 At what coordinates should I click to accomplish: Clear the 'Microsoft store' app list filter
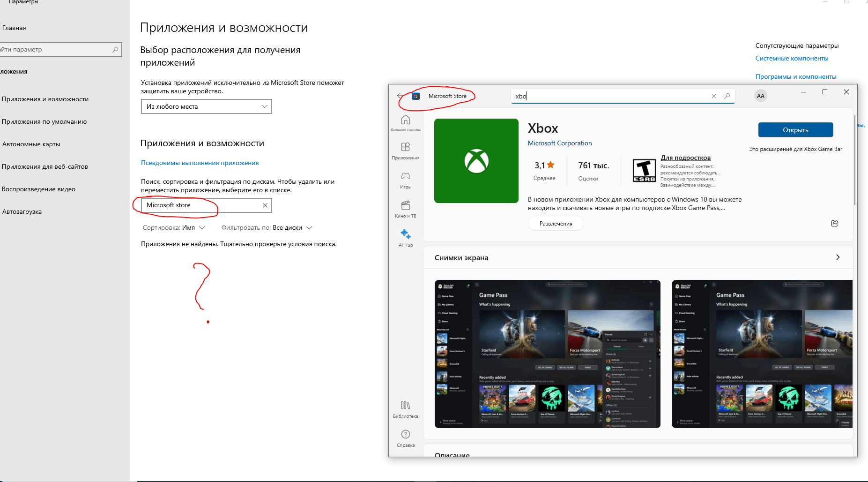(265, 205)
